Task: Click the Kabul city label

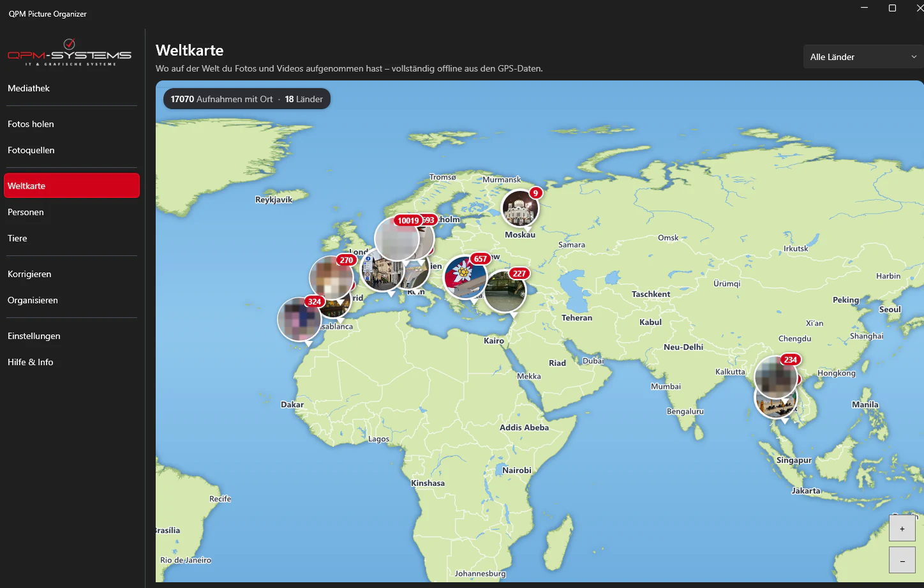Action: (651, 322)
